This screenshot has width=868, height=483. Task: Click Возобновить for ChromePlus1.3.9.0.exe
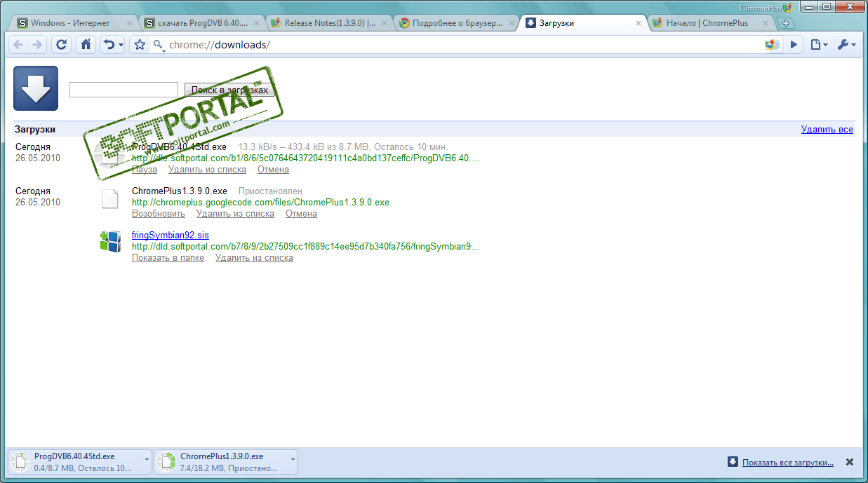coord(159,214)
